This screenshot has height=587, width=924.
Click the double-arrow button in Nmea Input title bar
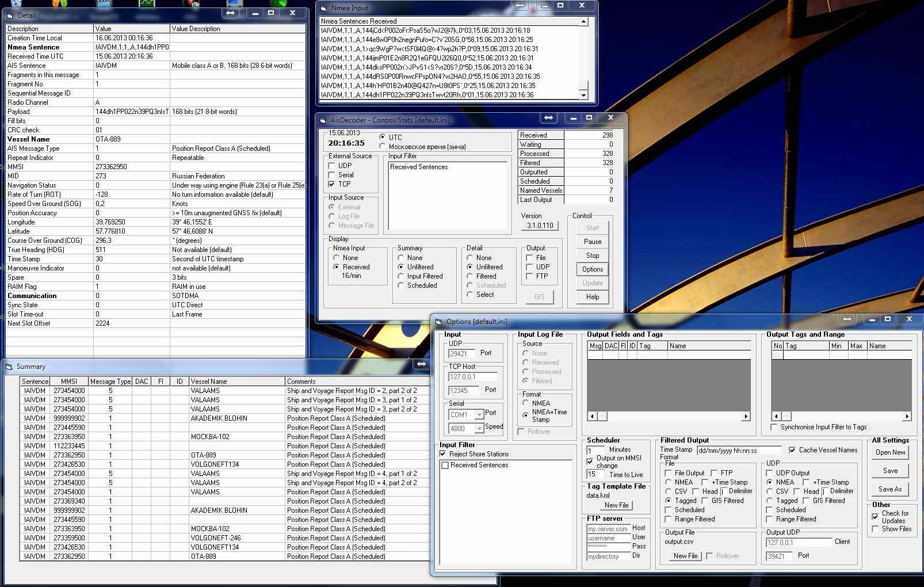520,6
